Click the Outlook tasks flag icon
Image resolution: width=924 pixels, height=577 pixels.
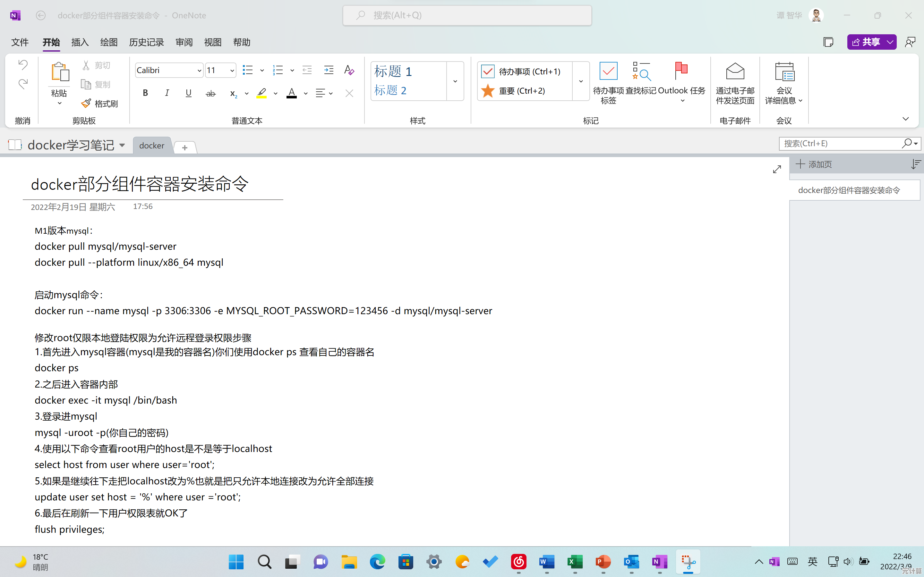681,71
